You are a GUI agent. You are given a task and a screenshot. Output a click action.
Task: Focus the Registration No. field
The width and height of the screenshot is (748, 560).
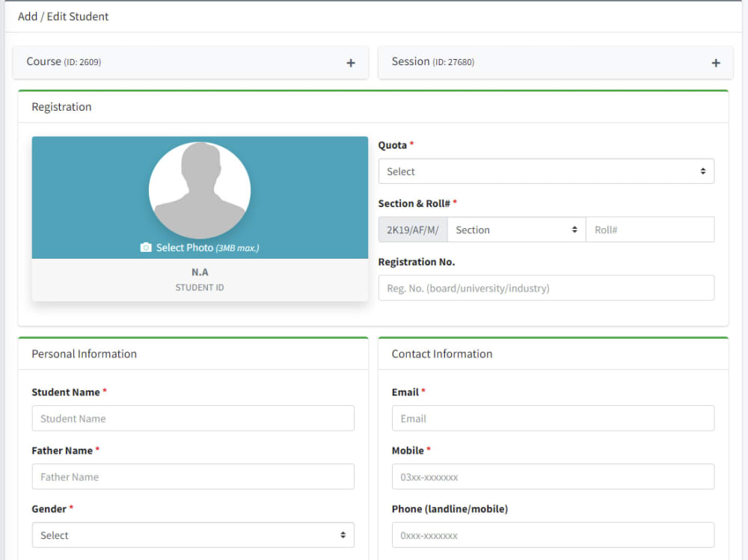[x=546, y=288]
